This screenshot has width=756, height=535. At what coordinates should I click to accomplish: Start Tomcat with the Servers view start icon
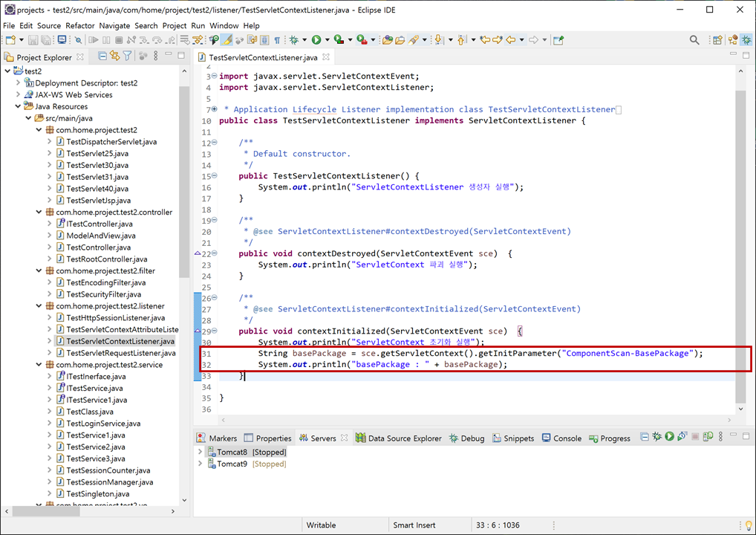click(669, 438)
